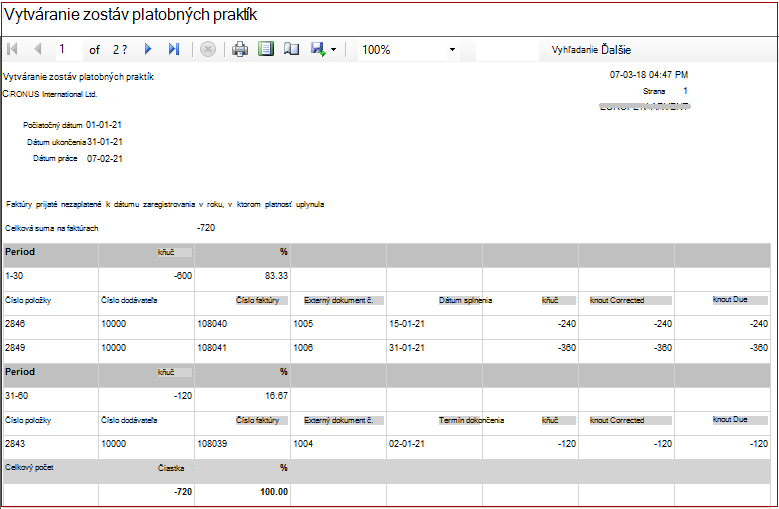
Task: Switch to print layout view
Action: point(266,49)
